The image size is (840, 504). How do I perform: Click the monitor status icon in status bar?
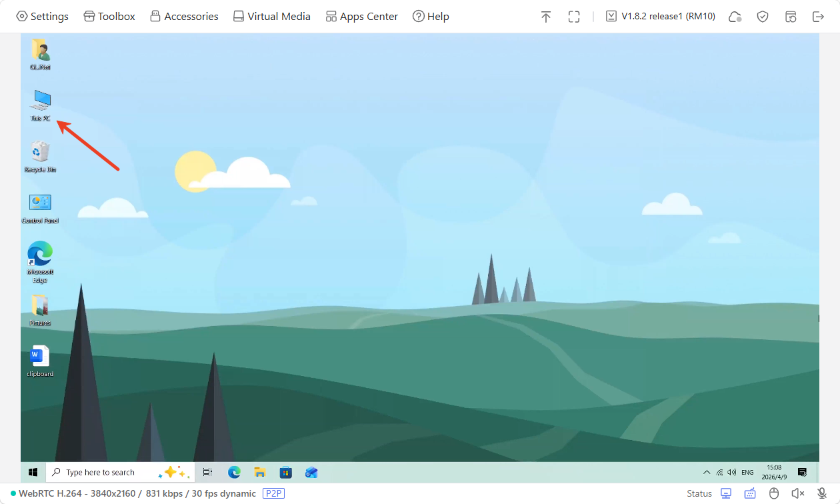[x=726, y=493]
